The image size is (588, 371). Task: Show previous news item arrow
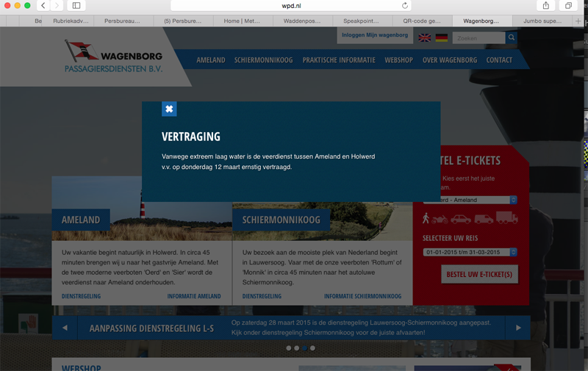[65, 328]
